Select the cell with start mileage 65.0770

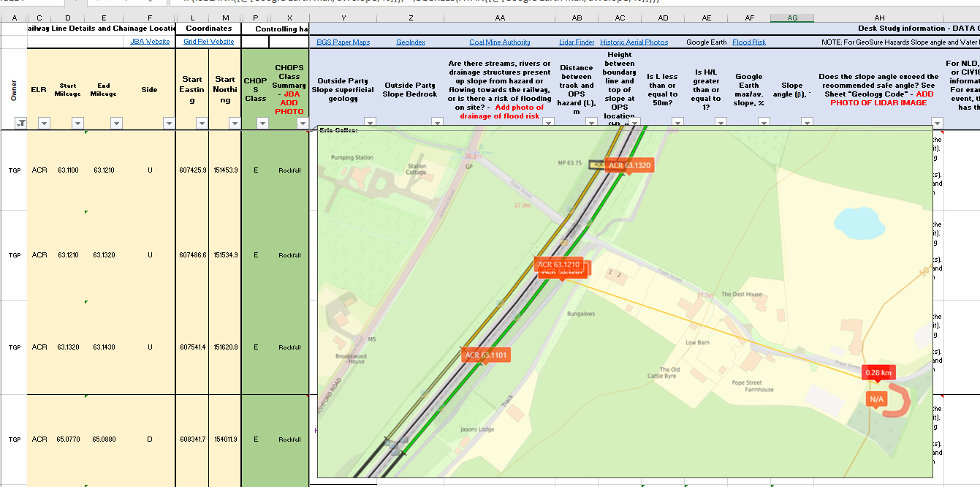(x=68, y=439)
